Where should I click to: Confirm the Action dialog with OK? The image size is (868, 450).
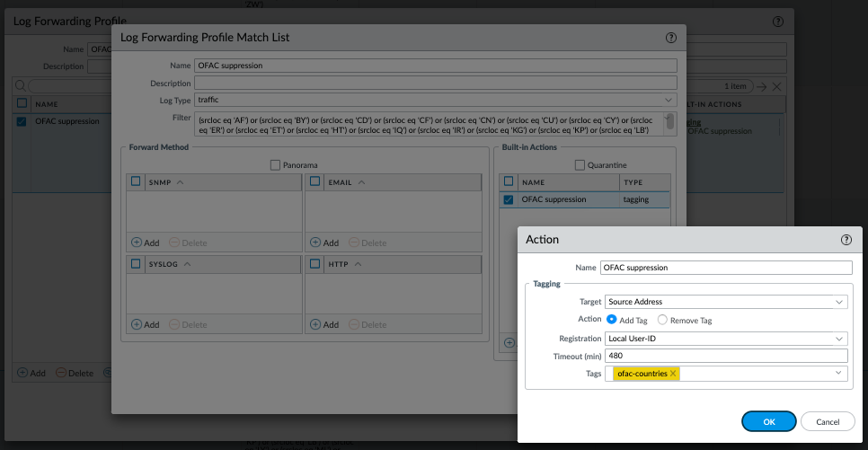[x=768, y=421]
